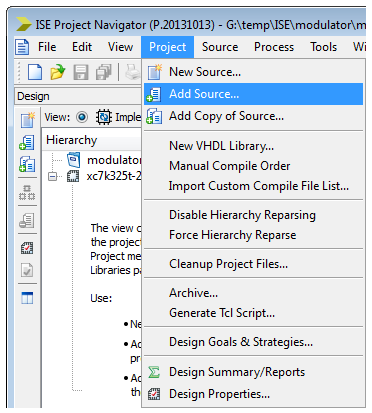The width and height of the screenshot is (372, 413).
Task: Click the grayed document checkmark sidebar icon
Action: (x=27, y=270)
